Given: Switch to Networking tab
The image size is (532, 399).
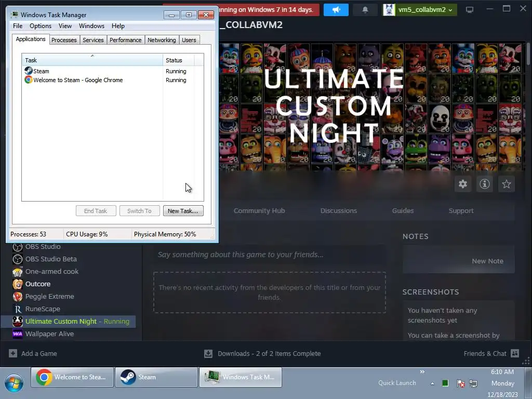Looking at the screenshot, I should [162, 40].
